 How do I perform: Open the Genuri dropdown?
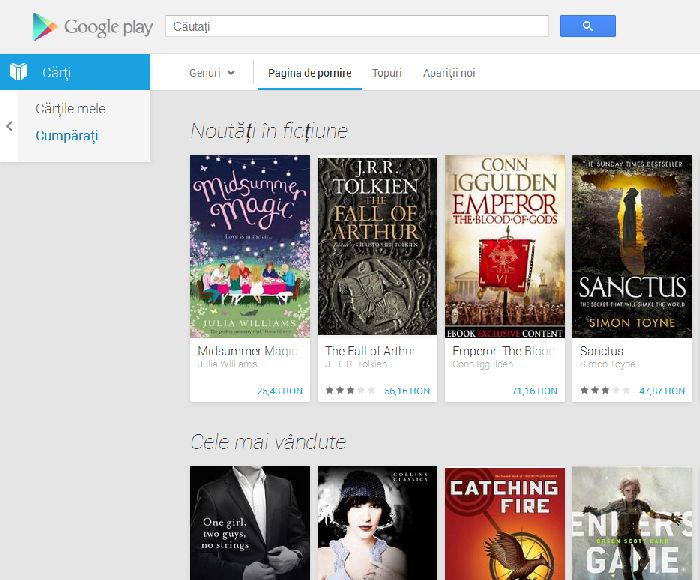[212, 73]
